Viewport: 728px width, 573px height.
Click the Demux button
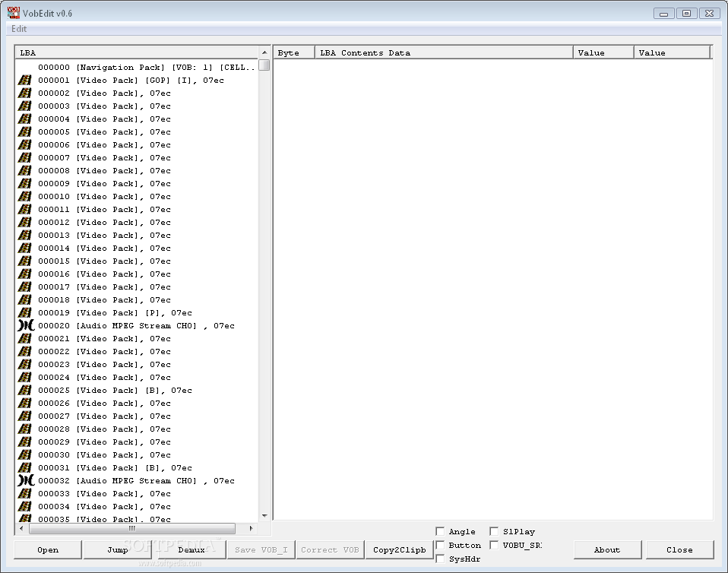pos(191,549)
